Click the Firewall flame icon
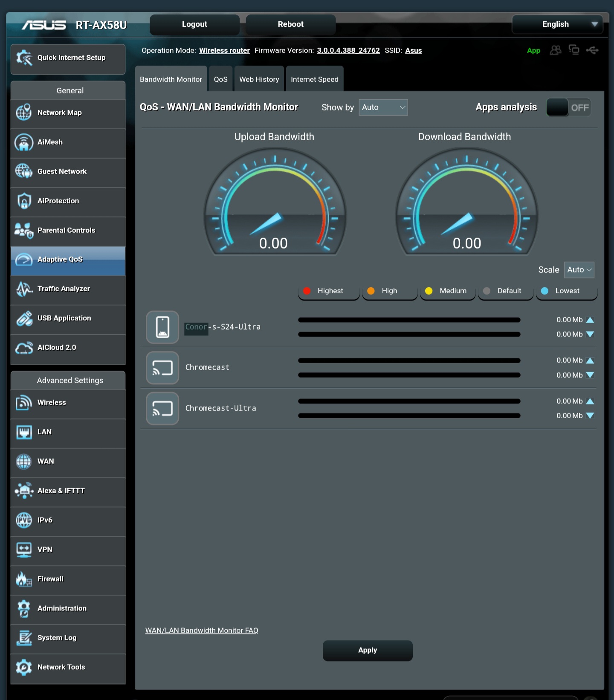This screenshot has width=614, height=700. point(24,579)
